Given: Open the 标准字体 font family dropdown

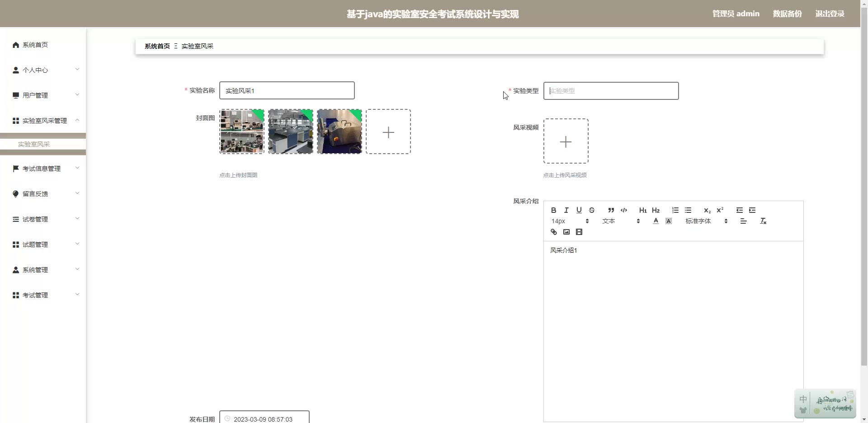Looking at the screenshot, I should pyautogui.click(x=706, y=221).
